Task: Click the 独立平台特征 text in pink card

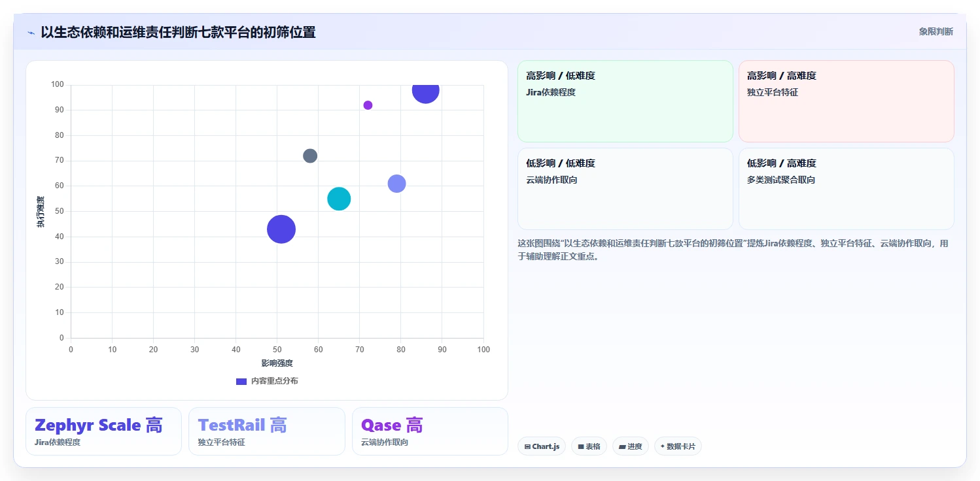Action: click(773, 92)
